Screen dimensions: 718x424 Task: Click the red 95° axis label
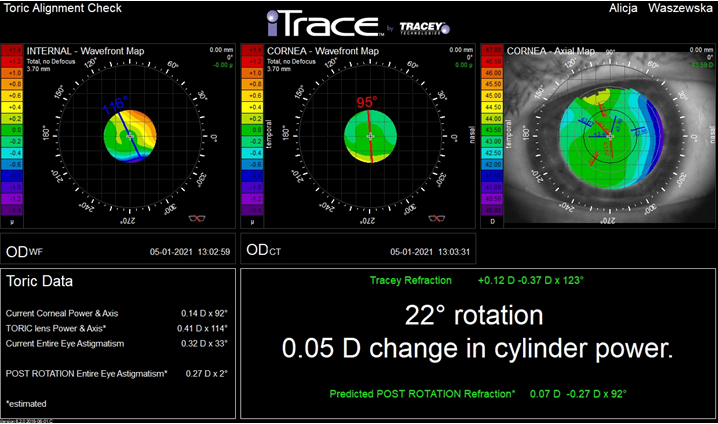pos(367,102)
